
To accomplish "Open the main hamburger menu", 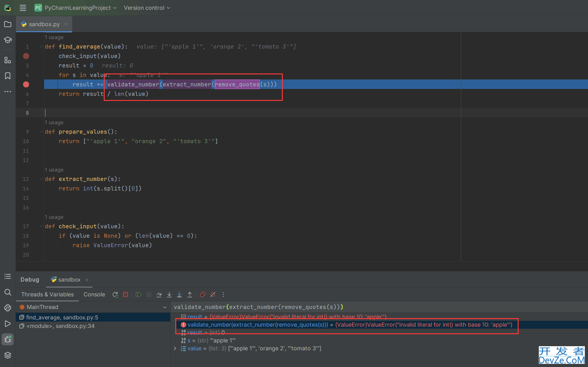I will coord(23,8).
